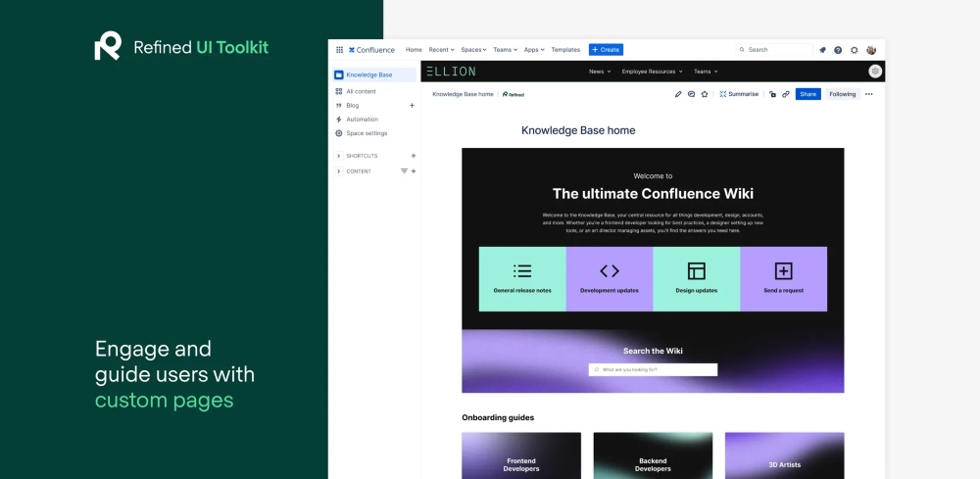Open All content in the sidebar

coord(361,91)
